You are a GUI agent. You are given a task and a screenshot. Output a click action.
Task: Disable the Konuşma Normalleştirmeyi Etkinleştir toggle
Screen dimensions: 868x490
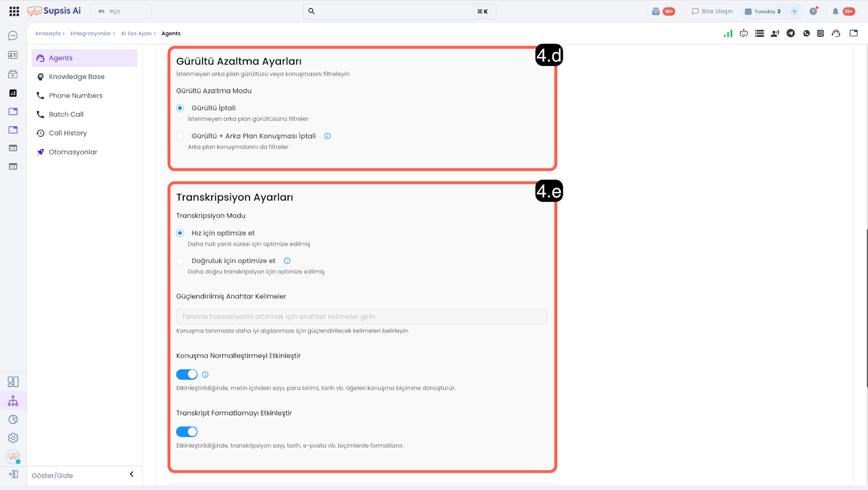point(187,375)
